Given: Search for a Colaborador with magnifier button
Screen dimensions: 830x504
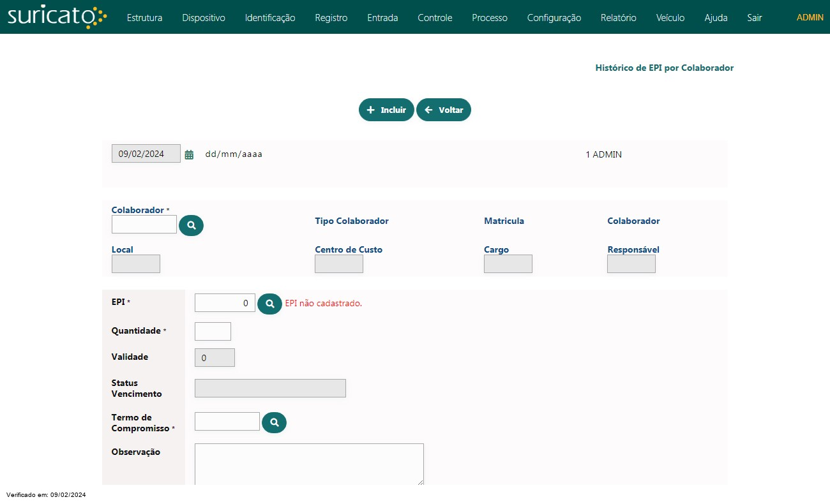Looking at the screenshot, I should (x=191, y=225).
